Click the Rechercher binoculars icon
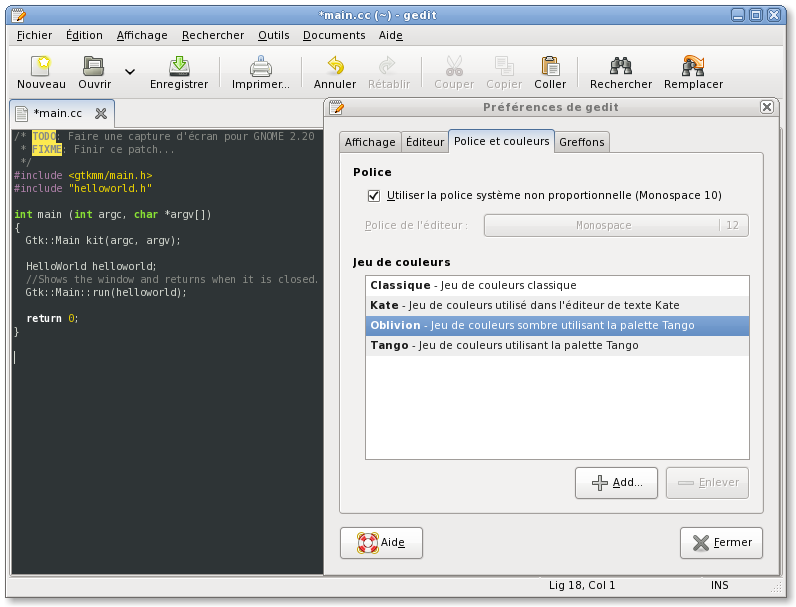Image resolution: width=796 pixels, height=607 pixels. pos(621,67)
